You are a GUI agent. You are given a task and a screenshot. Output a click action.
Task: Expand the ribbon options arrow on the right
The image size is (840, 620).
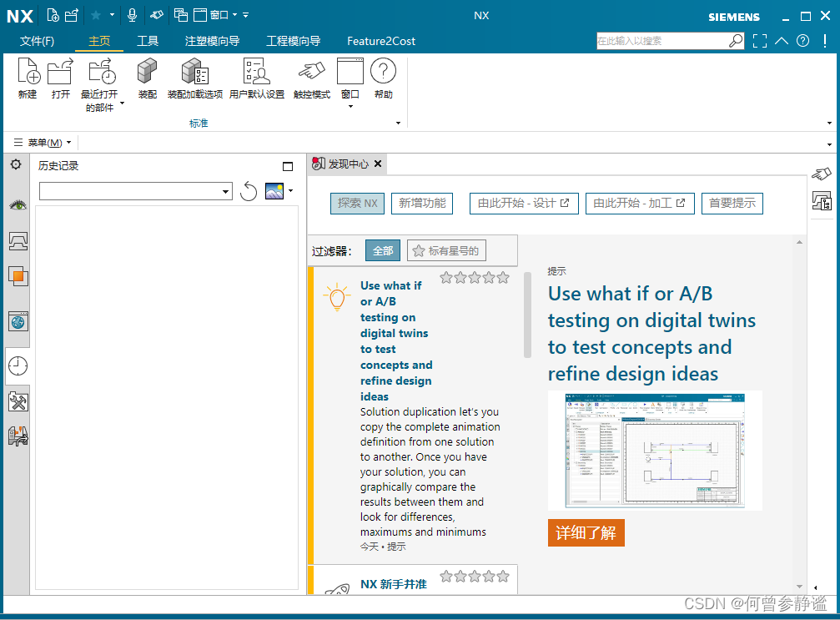pyautogui.click(x=829, y=123)
